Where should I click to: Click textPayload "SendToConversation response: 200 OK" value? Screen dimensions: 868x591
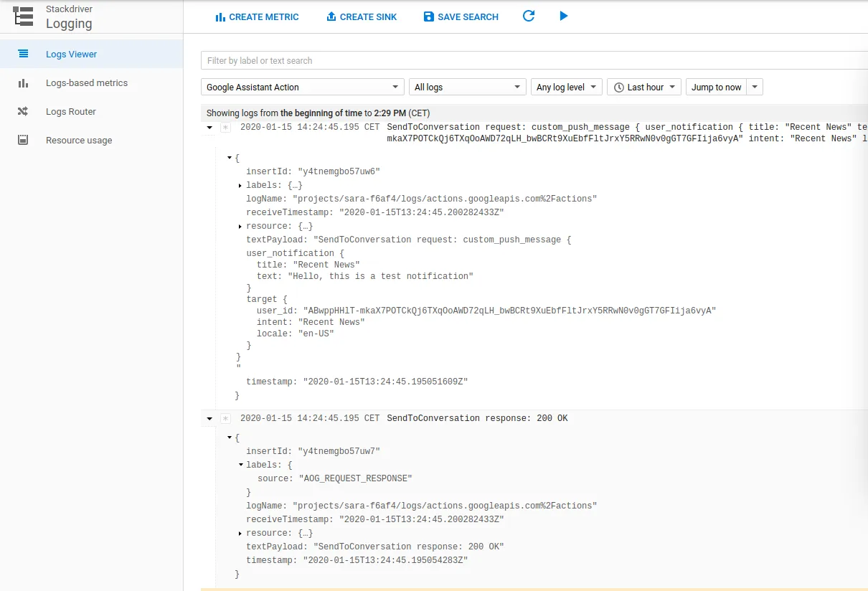408,547
